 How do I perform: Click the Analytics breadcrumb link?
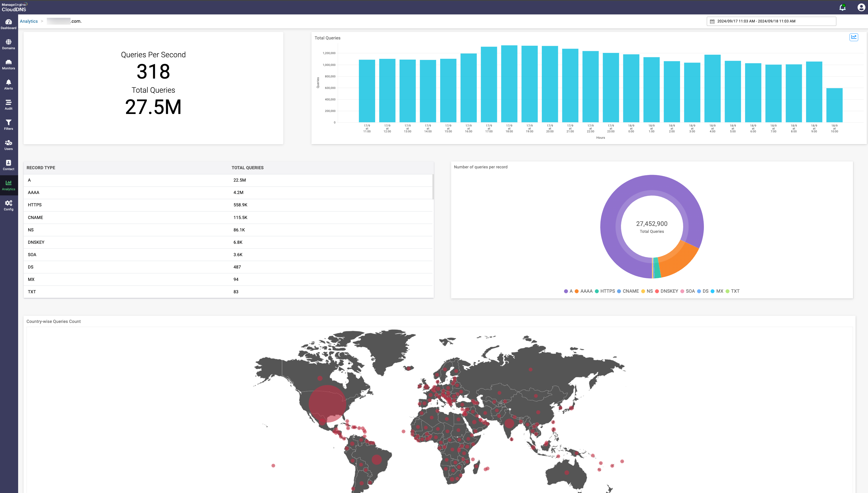29,21
